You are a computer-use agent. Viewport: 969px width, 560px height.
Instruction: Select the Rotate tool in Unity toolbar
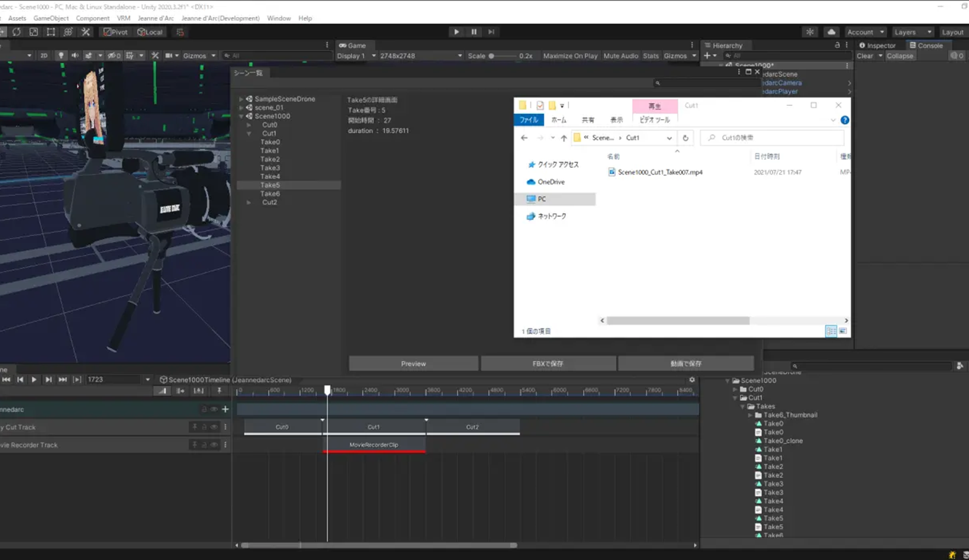click(17, 32)
